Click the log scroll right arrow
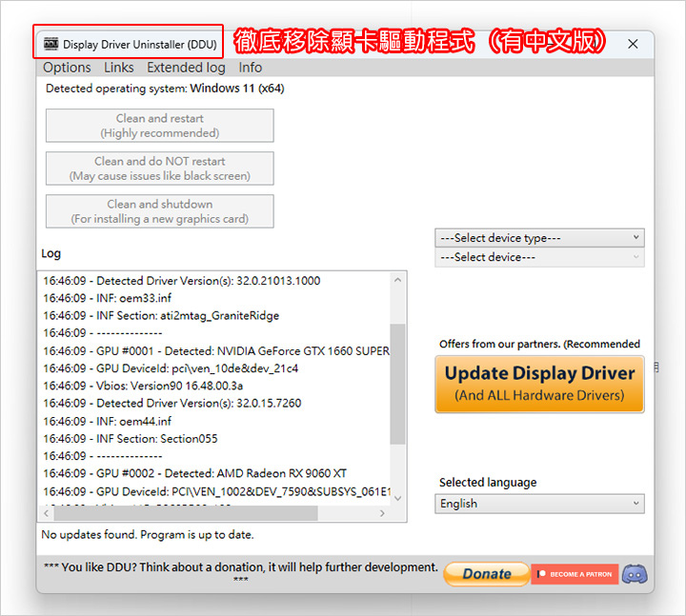This screenshot has height=616, width=686. pyautogui.click(x=382, y=513)
